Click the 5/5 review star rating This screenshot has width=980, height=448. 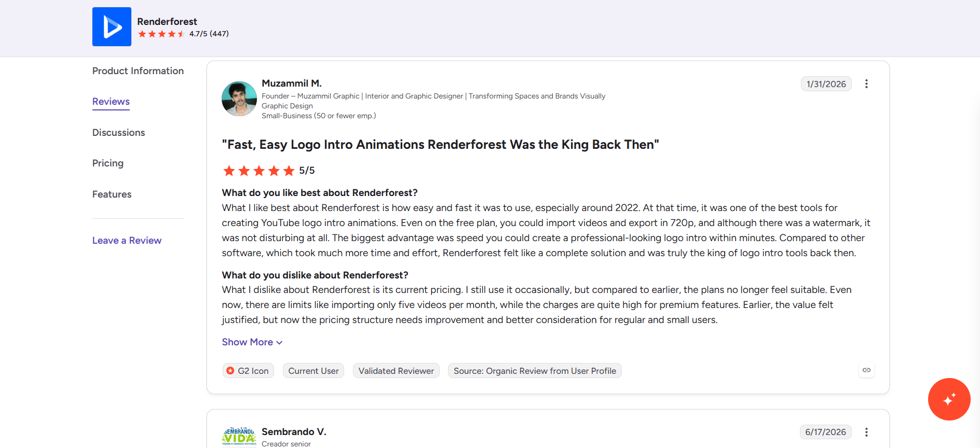point(268,171)
